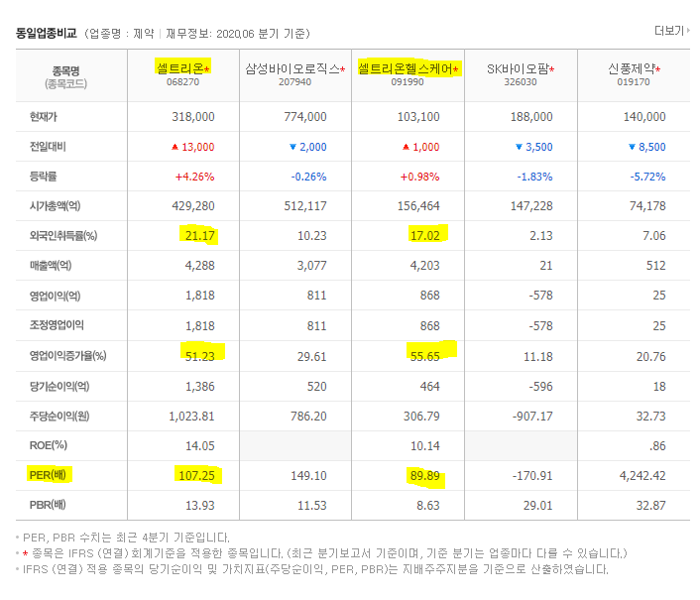Click 셀트리온 current price 318,000
The image size is (700, 600).
tap(193, 117)
